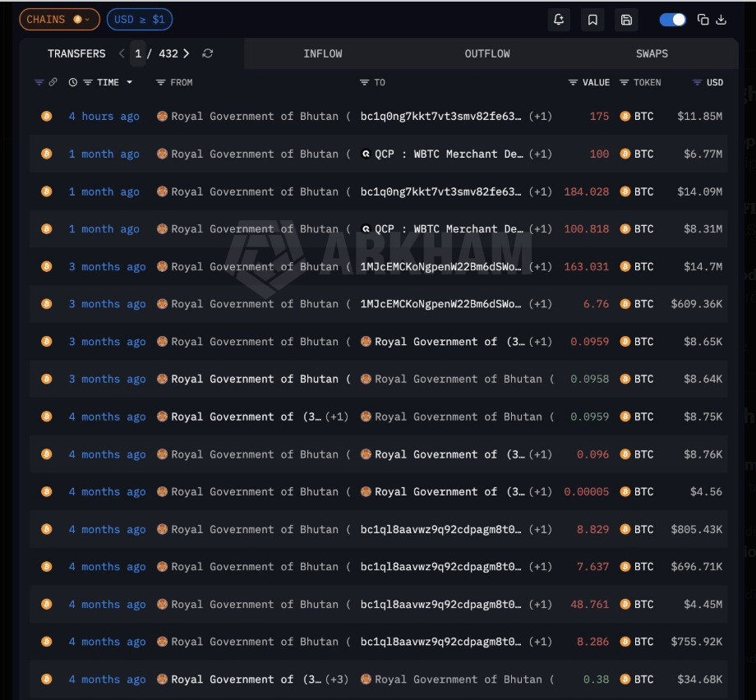
Task: Click the '4 hours ago' timestamp link
Action: (x=104, y=116)
